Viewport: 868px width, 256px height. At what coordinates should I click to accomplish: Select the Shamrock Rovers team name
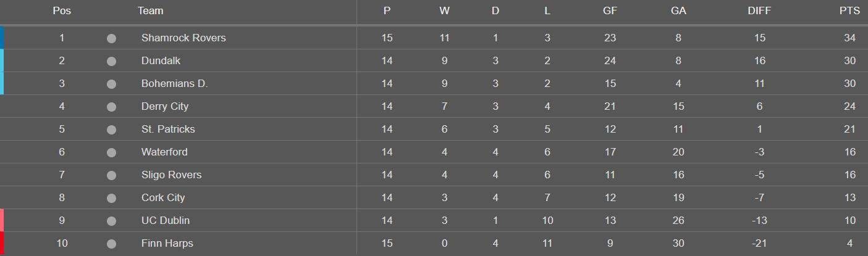click(x=183, y=38)
